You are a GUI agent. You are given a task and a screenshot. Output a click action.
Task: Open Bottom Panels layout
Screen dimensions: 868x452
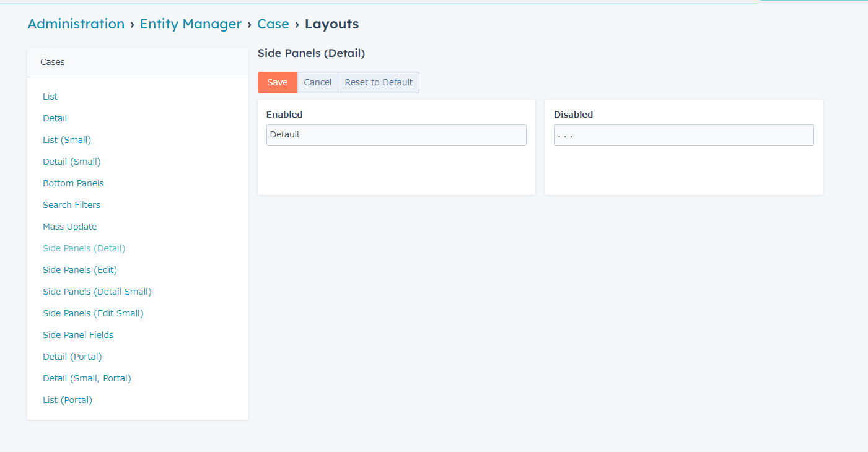tap(73, 183)
